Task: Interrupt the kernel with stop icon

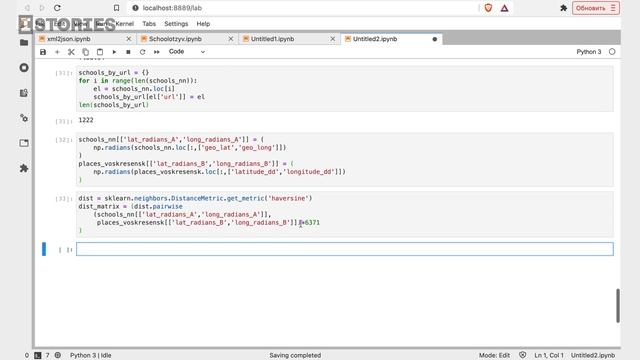Action: click(x=128, y=52)
